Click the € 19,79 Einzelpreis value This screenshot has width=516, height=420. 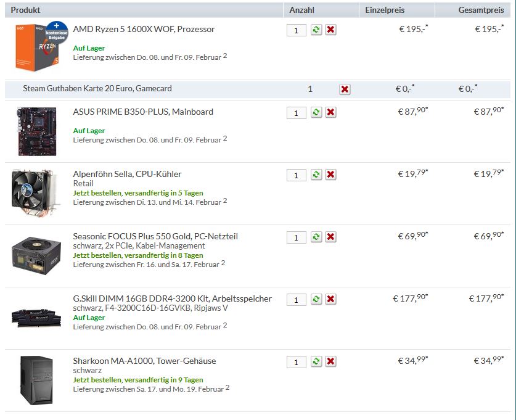pyautogui.click(x=413, y=173)
